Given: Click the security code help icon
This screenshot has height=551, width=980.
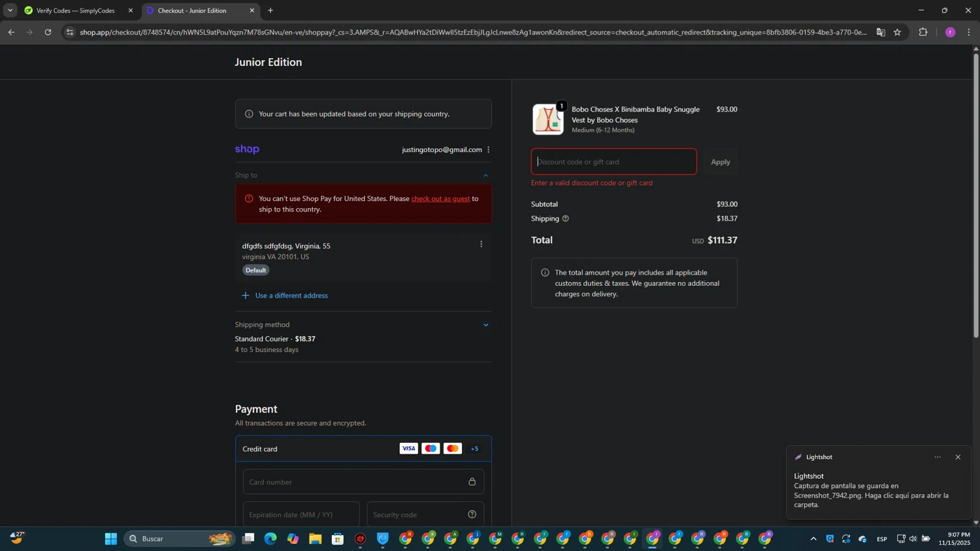Looking at the screenshot, I should (x=472, y=514).
